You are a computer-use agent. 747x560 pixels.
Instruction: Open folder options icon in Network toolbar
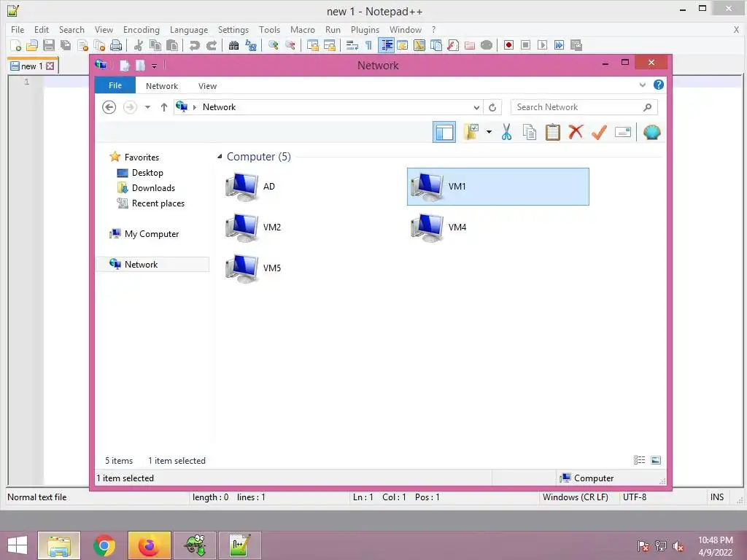click(x=472, y=132)
